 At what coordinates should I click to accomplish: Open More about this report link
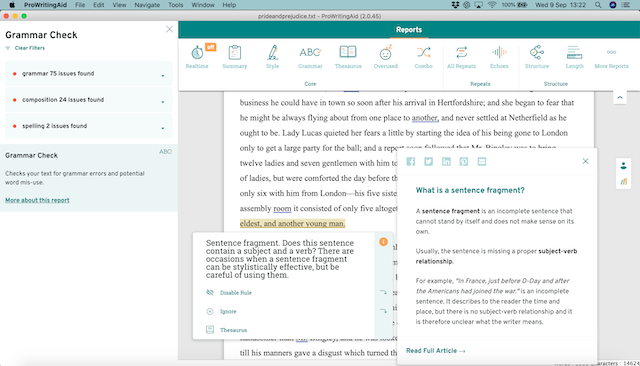click(x=37, y=200)
